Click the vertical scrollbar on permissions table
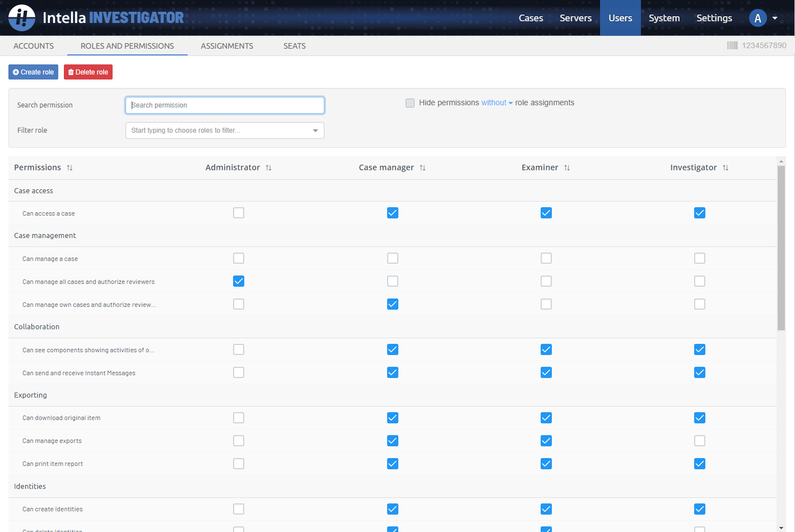 (781, 248)
